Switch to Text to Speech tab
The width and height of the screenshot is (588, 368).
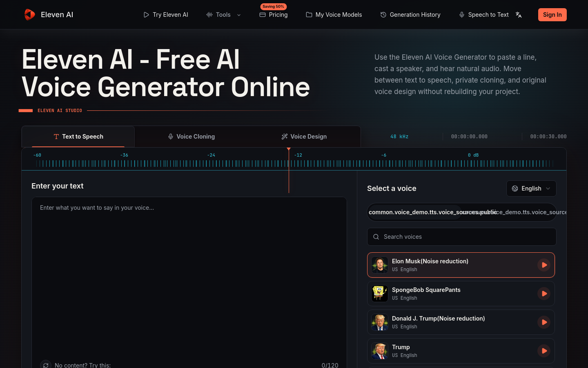coord(78,137)
